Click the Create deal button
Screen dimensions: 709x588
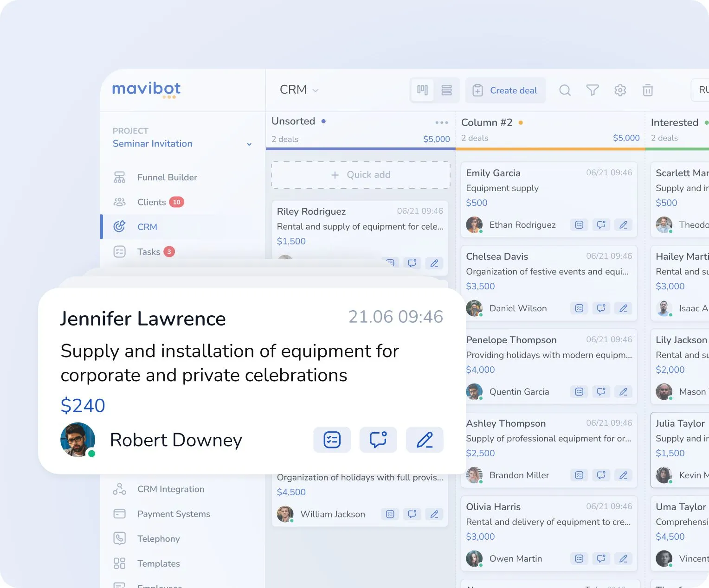(505, 90)
